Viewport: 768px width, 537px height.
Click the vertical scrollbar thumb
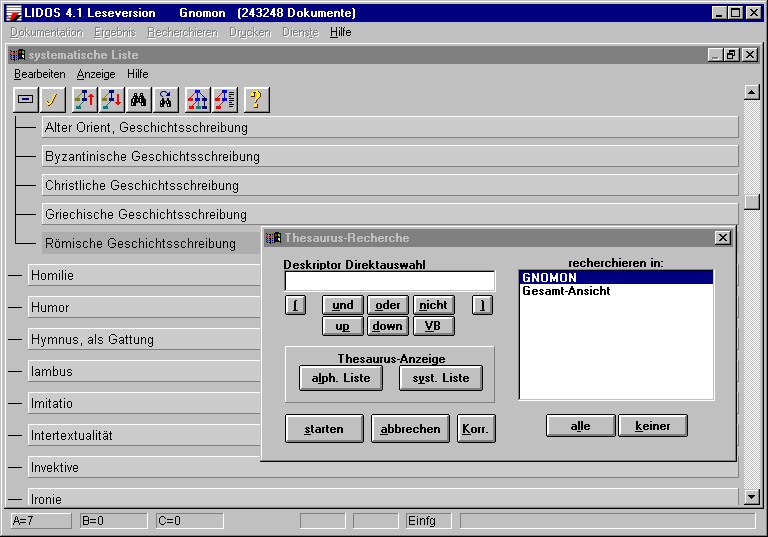tap(752, 202)
